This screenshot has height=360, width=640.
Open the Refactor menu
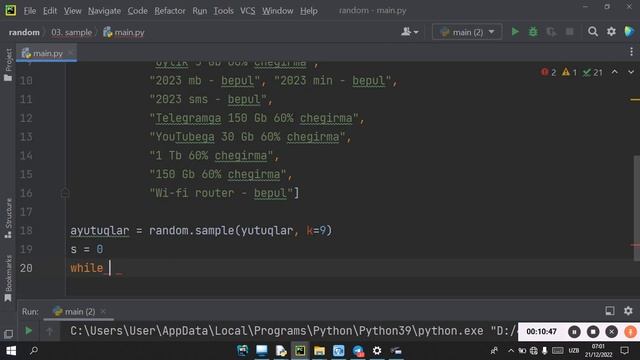tap(169, 11)
